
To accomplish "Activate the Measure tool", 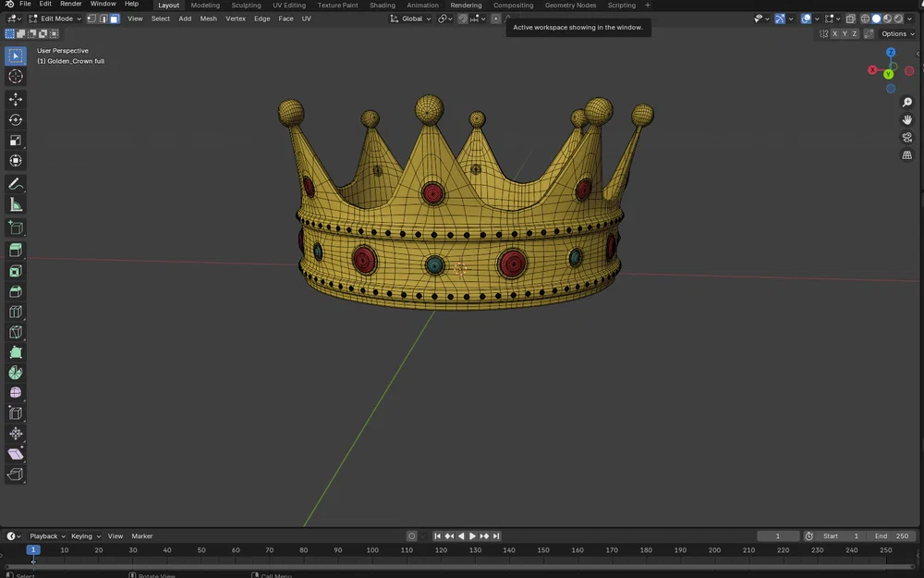I will point(15,204).
